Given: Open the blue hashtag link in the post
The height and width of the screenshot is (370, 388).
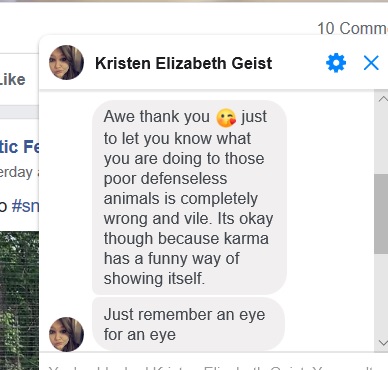Looking at the screenshot, I should 25,206.
